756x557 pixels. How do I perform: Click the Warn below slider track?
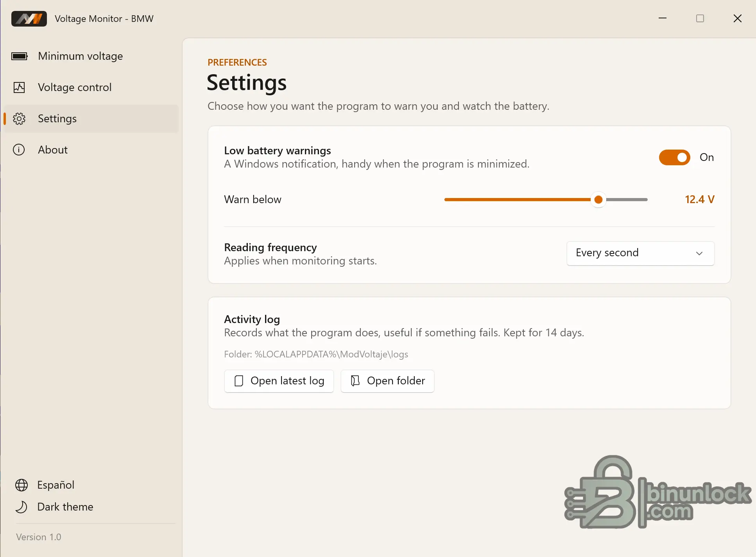point(546,200)
